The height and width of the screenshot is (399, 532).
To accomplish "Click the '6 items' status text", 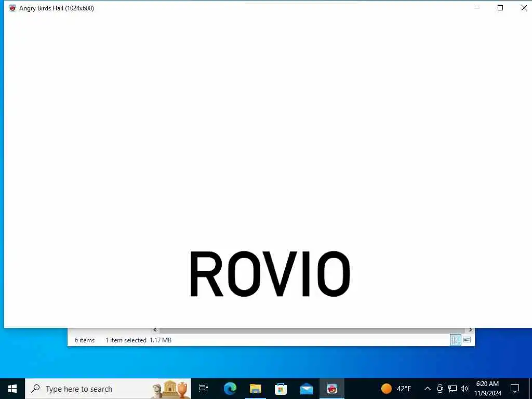I will (x=85, y=340).
